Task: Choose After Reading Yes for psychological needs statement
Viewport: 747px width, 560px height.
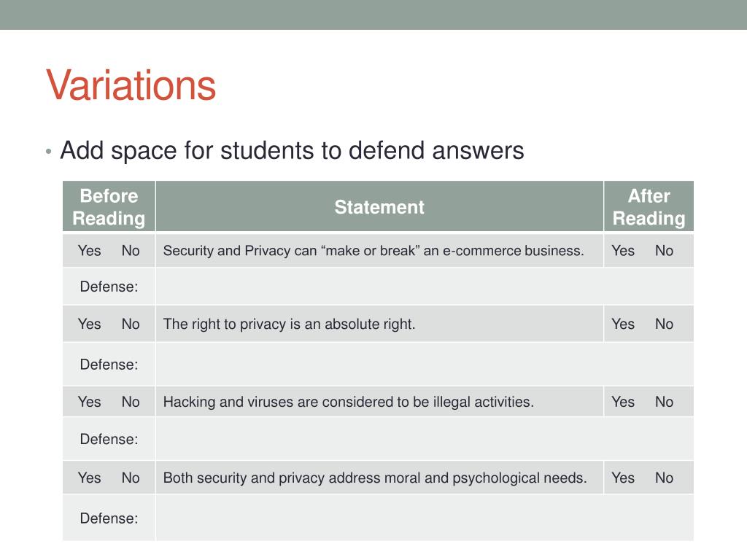Action: click(623, 478)
